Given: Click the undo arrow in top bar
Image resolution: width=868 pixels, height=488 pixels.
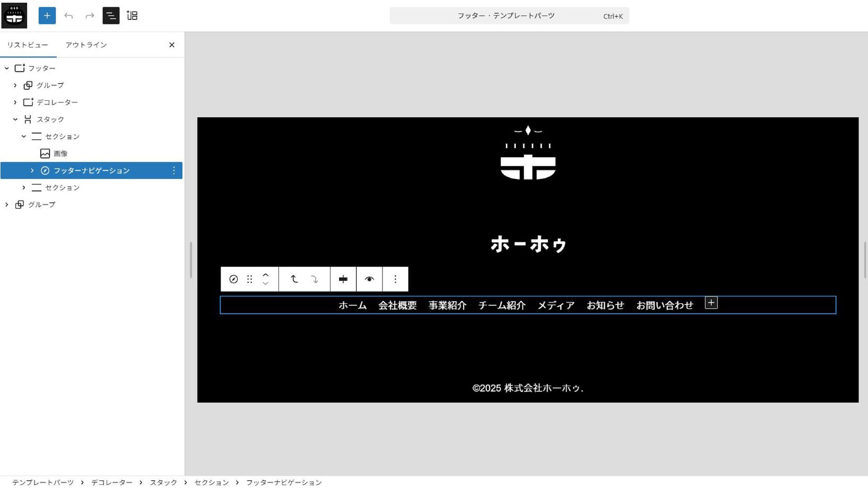Looking at the screenshot, I should click(x=69, y=16).
